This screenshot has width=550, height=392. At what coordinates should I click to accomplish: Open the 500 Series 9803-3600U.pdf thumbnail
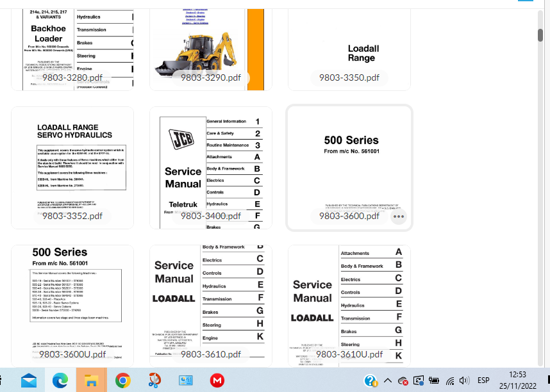tap(72, 301)
